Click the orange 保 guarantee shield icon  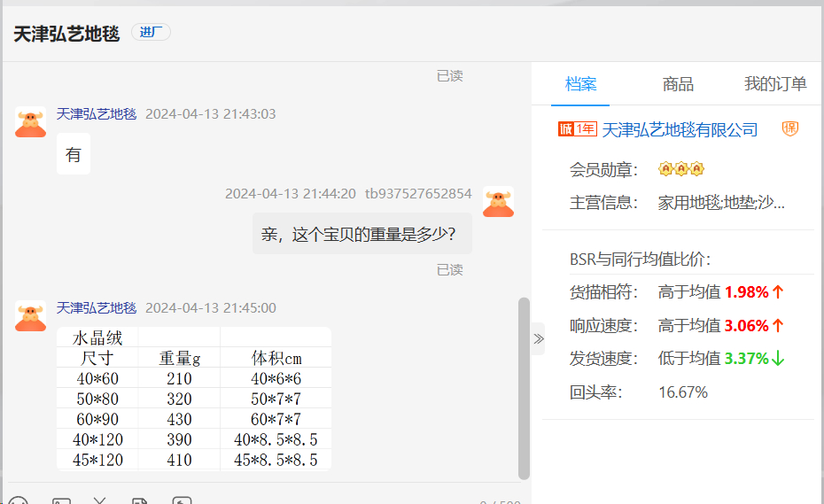pyautogui.click(x=789, y=128)
